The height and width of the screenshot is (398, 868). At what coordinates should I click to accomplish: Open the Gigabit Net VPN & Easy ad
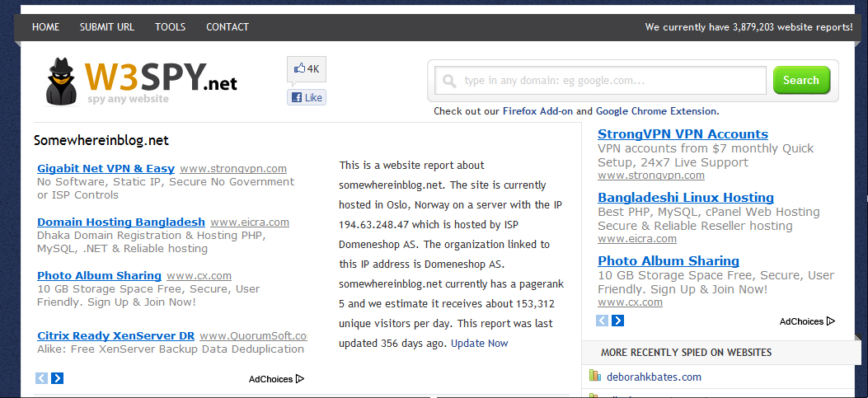pos(106,168)
